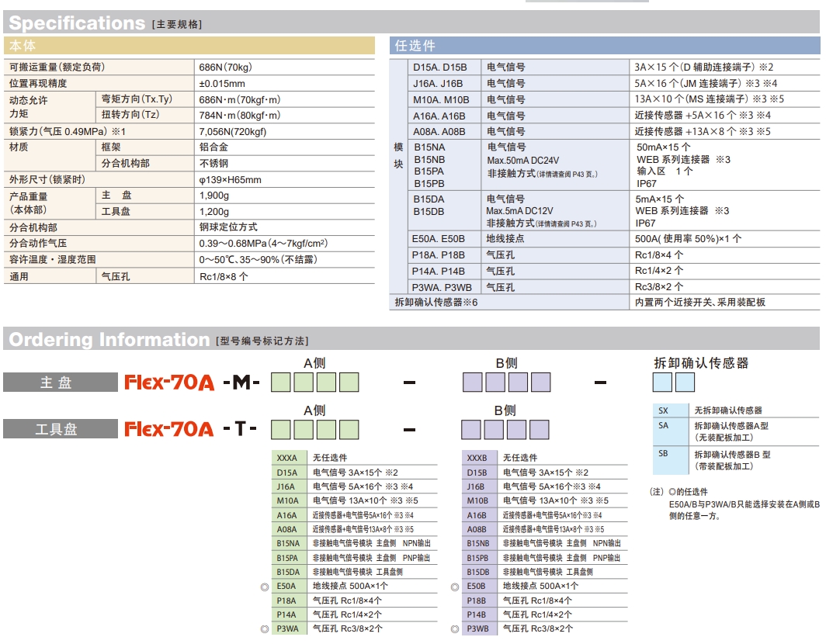Select the 本体 table header bar
The image size is (826, 644).
(x=189, y=45)
